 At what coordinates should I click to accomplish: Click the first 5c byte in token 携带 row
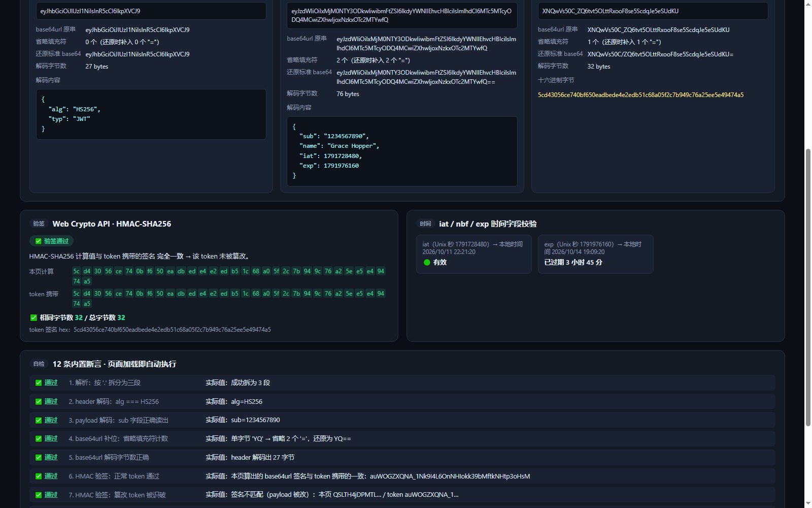pos(77,294)
